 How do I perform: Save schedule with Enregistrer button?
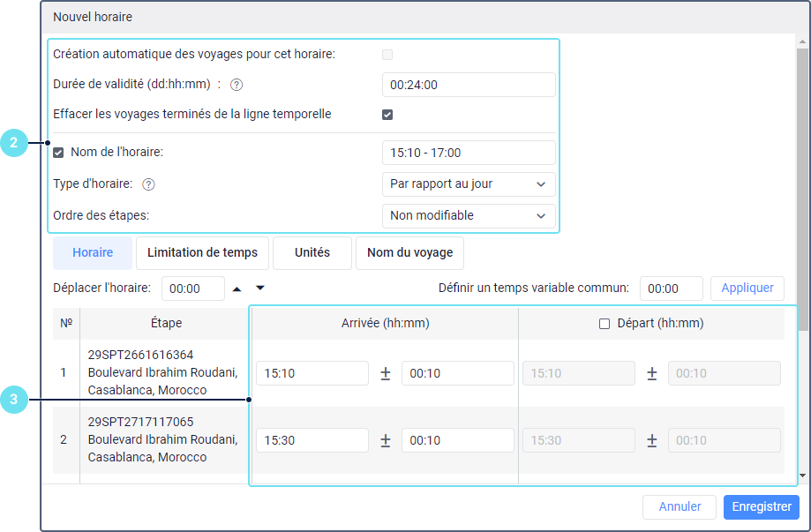(x=762, y=506)
